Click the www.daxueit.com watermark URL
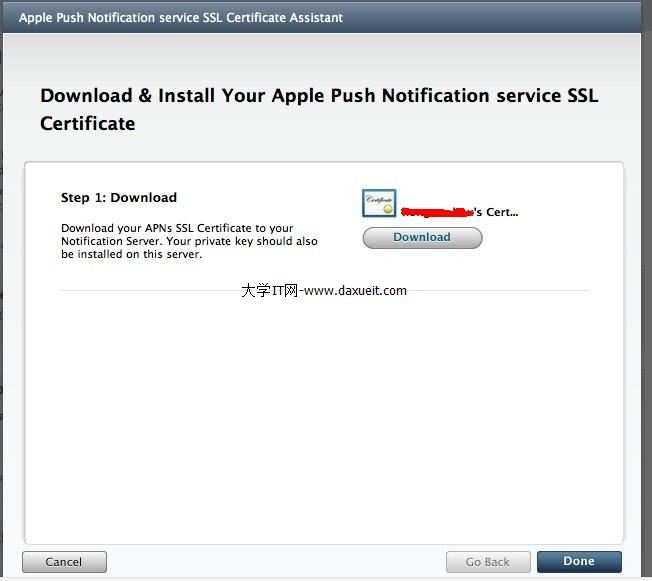This screenshot has height=581, width=652. pos(355,291)
